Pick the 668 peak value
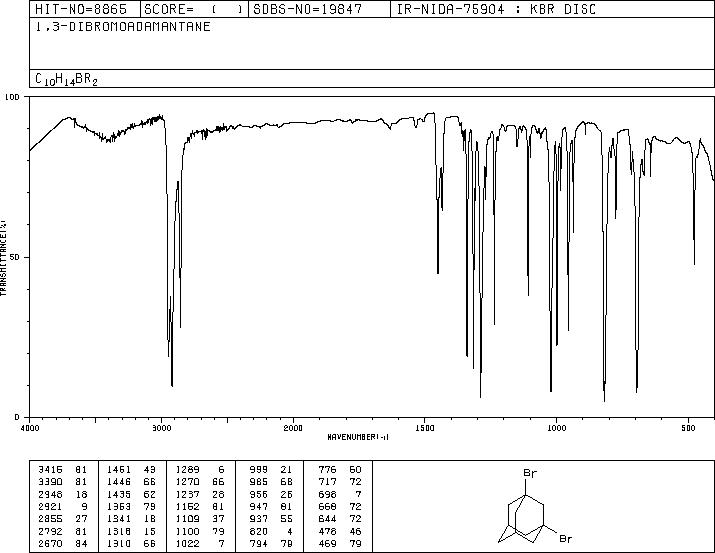This screenshot has height=553, width=715. tap(327, 506)
